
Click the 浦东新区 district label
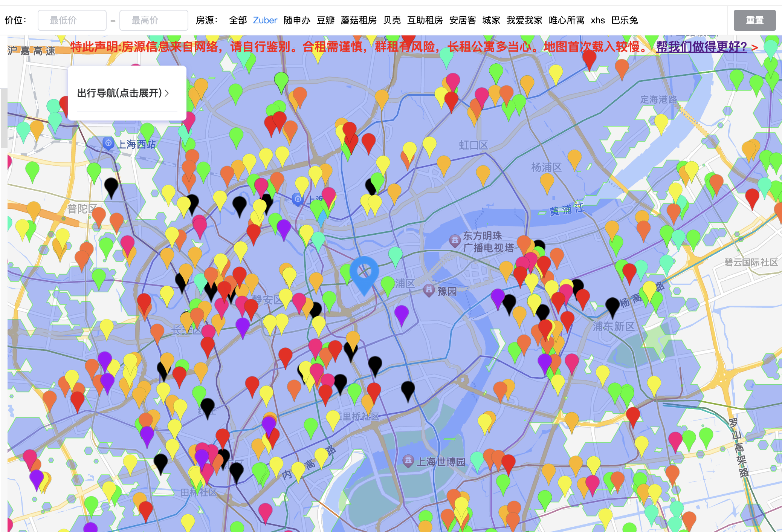614,326
